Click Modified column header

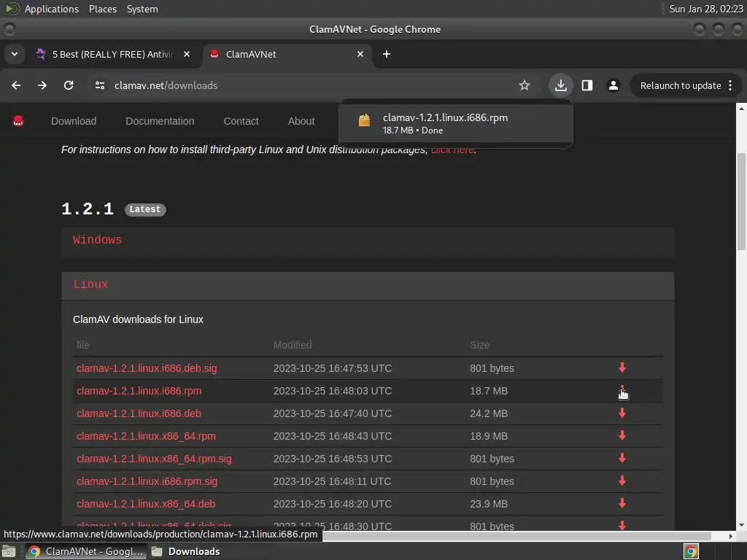tap(293, 345)
